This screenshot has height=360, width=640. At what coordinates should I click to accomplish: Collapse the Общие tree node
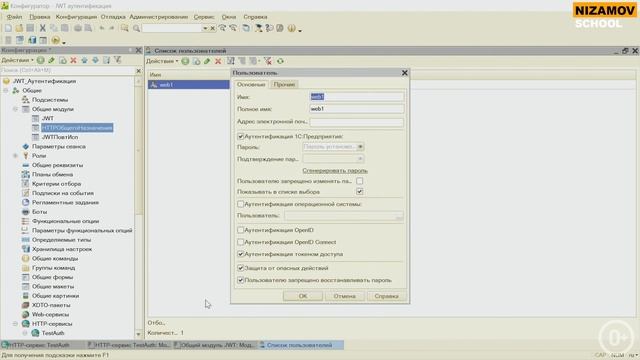click(x=6, y=91)
